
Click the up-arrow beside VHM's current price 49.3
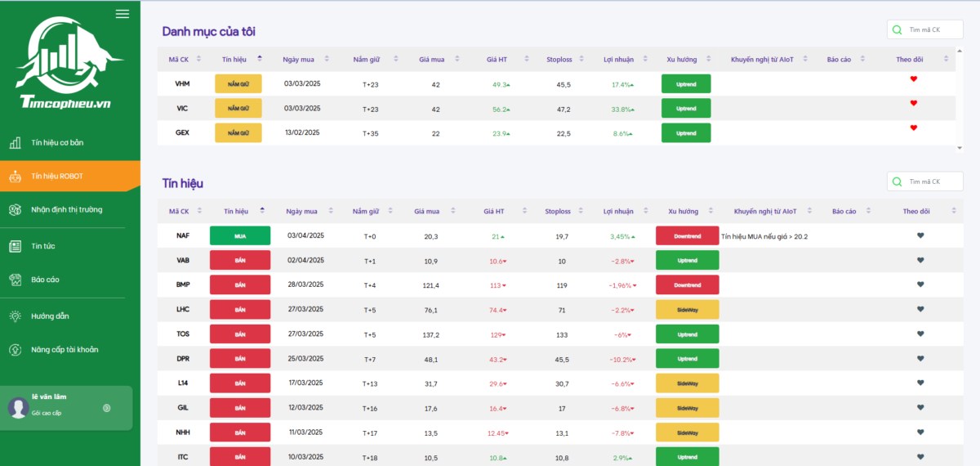[x=508, y=84]
